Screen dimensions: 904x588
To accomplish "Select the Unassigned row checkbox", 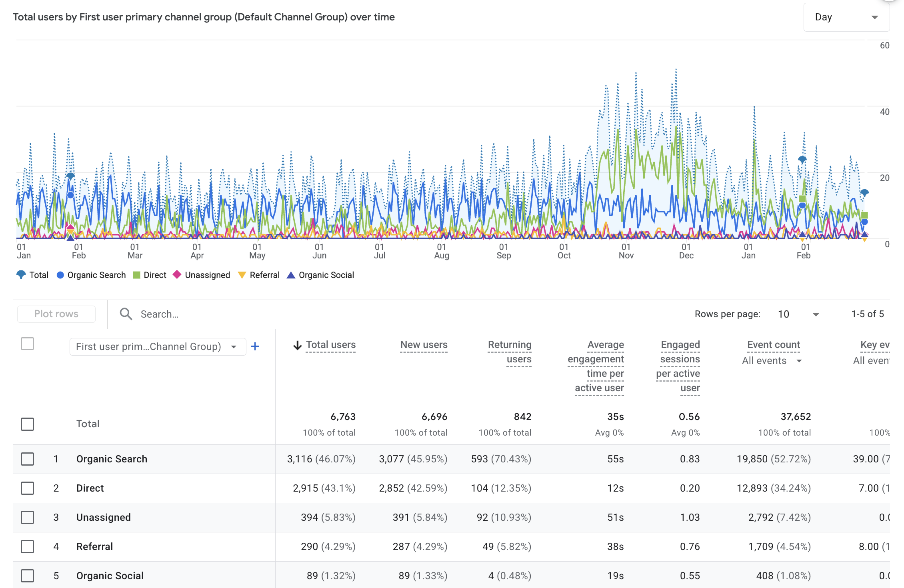I will (27, 517).
